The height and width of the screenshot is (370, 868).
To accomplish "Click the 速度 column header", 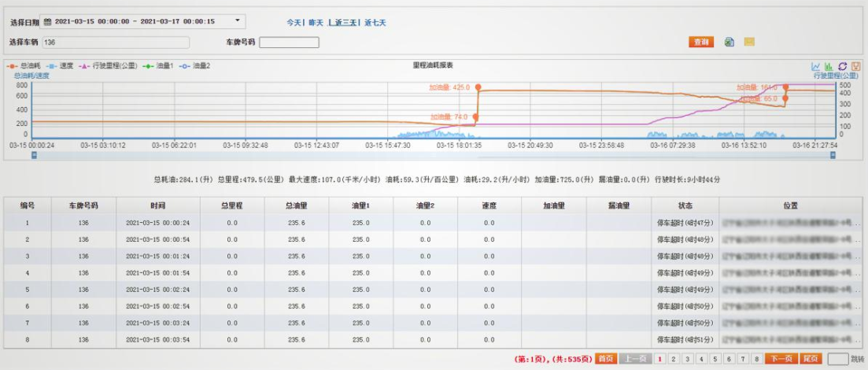I will (x=489, y=205).
